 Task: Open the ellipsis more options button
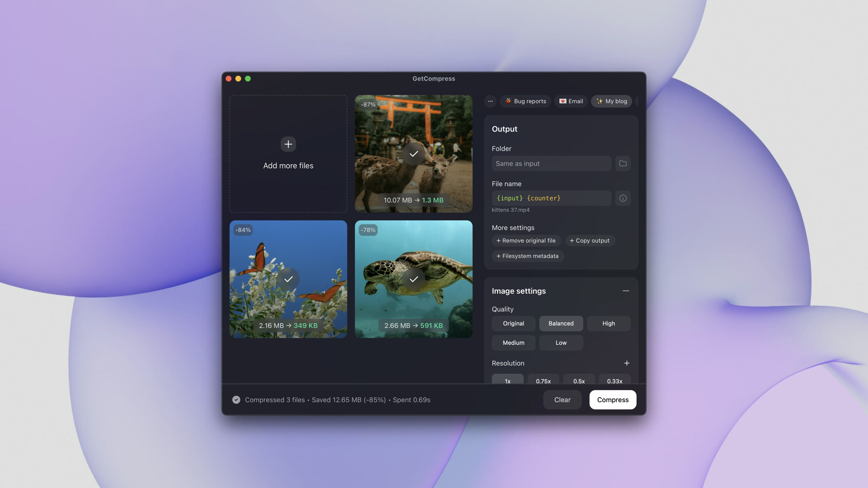pyautogui.click(x=490, y=101)
